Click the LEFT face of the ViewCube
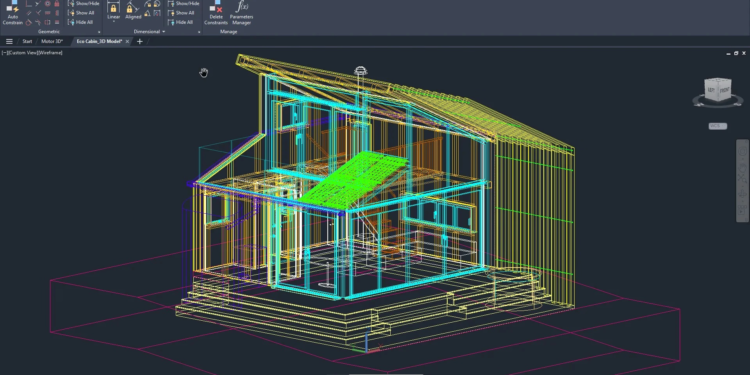750x375 pixels. 711,89
